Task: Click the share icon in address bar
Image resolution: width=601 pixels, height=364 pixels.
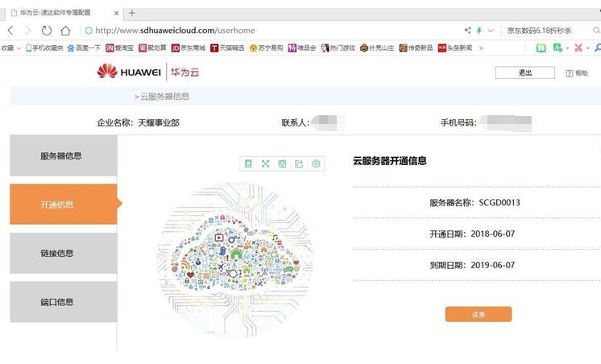Action: pyautogui.click(x=467, y=31)
